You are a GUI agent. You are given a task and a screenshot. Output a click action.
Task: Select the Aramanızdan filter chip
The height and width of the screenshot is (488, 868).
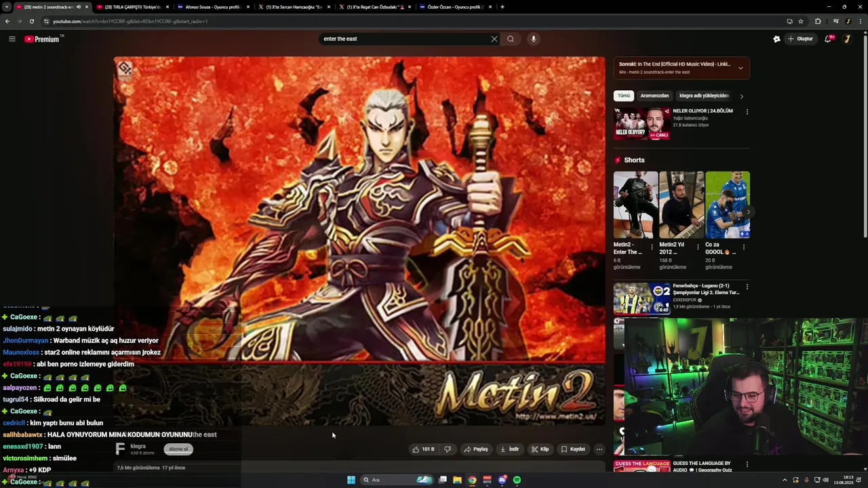pos(654,96)
